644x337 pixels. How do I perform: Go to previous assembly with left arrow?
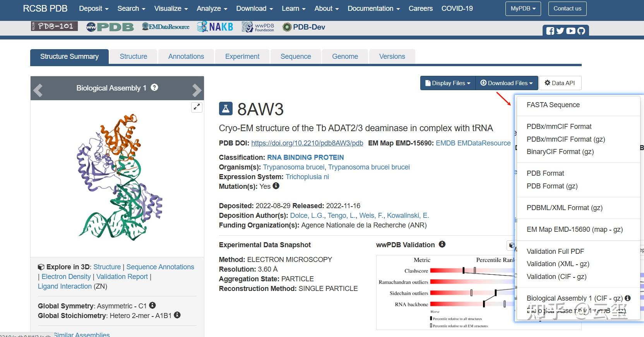coord(38,90)
